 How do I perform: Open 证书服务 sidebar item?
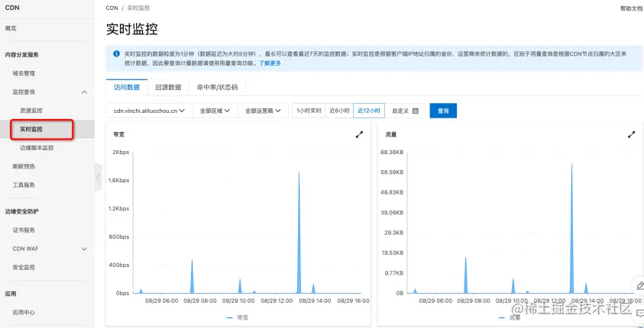(24, 230)
